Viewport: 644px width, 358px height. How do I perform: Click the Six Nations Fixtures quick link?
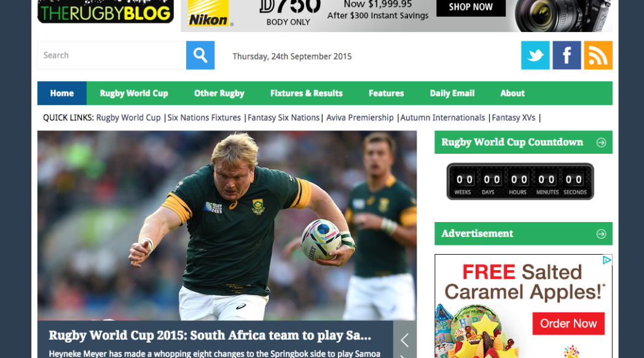click(x=204, y=117)
